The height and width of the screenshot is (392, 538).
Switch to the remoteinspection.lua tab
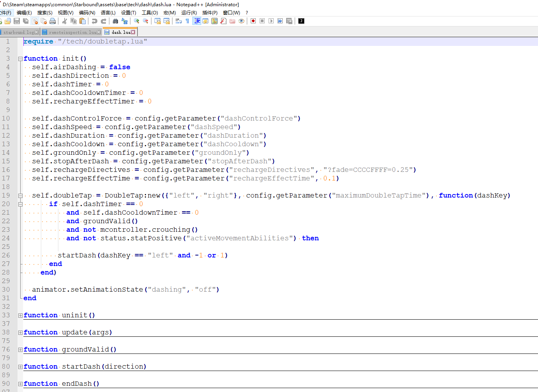click(72, 32)
